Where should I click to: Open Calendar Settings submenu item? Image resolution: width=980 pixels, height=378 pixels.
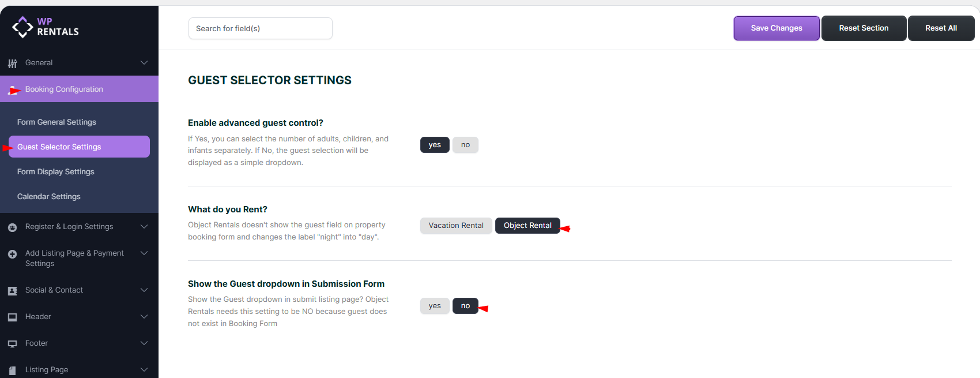click(x=49, y=197)
